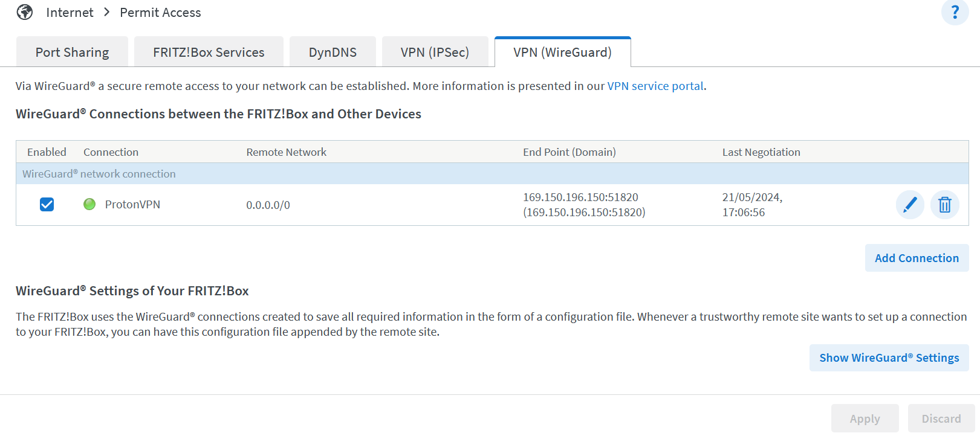The height and width of the screenshot is (436, 980).
Task: Click the green ProtonVPN status indicator
Action: pos(89,204)
